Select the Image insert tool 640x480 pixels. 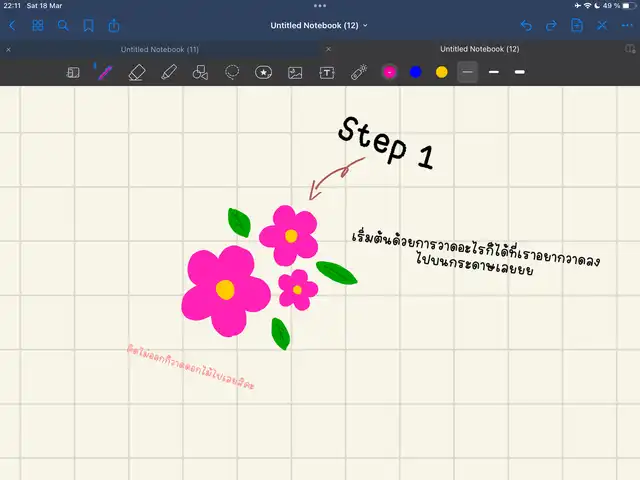pos(295,72)
